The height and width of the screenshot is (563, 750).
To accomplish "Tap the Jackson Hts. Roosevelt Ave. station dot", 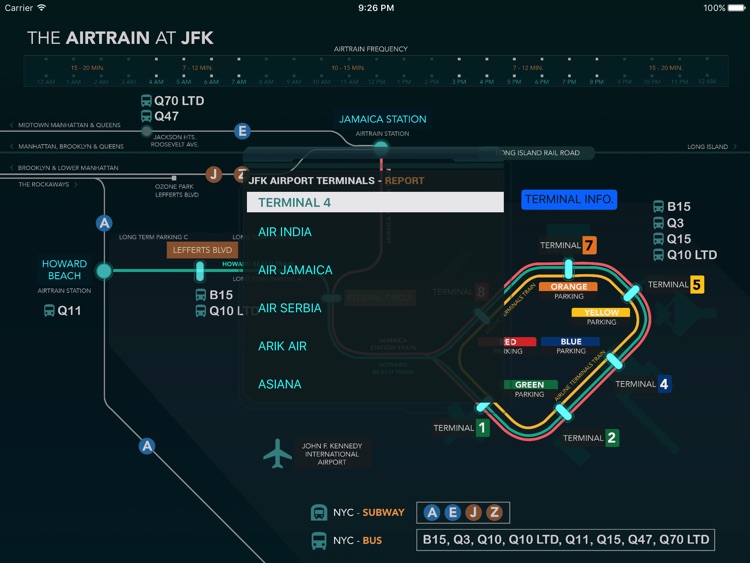I will click(x=146, y=131).
